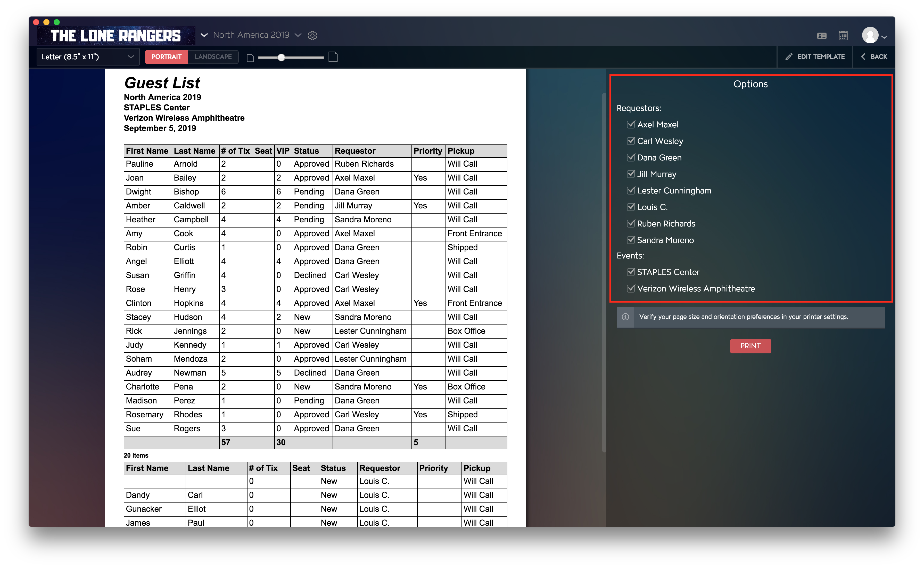
Task: Uncheck the Carl Wesley requestor
Action: point(631,141)
